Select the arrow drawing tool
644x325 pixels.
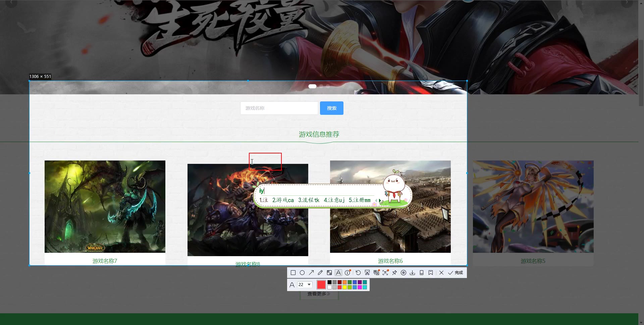pos(311,273)
